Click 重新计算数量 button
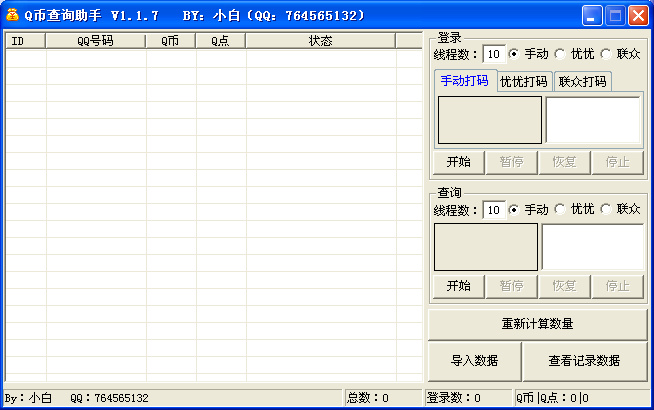This screenshot has height=410, width=654. click(538, 324)
